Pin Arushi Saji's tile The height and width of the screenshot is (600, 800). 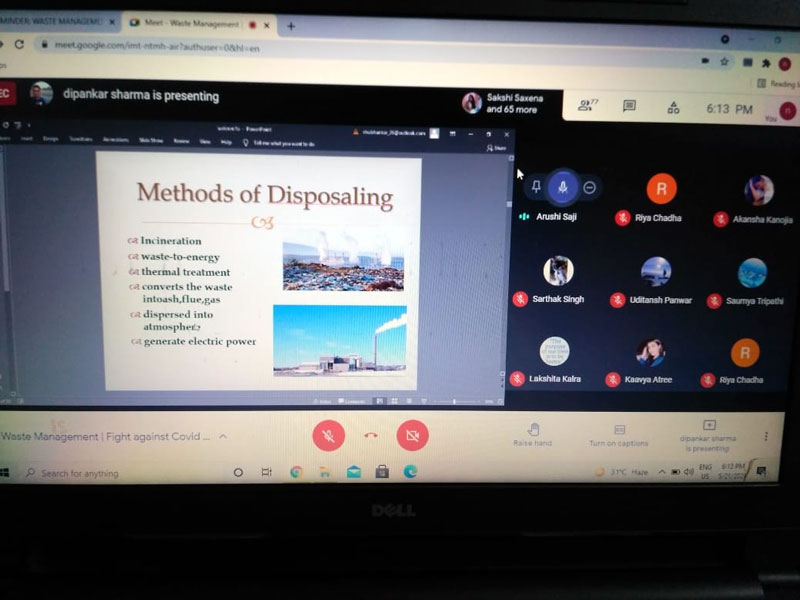pyautogui.click(x=537, y=187)
